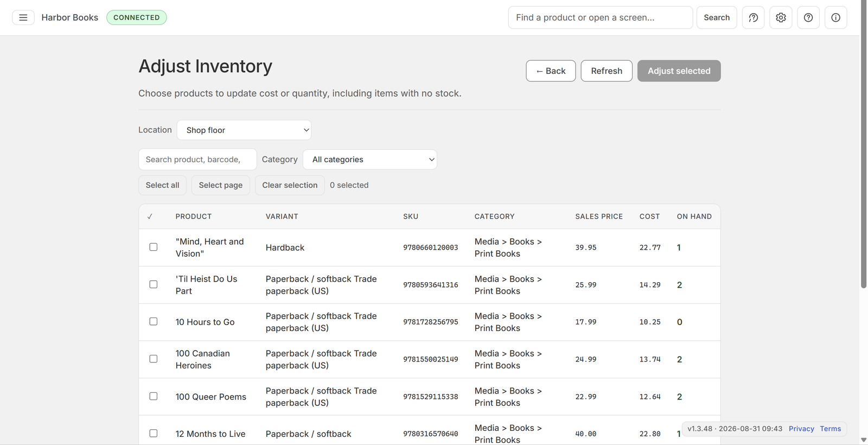This screenshot has height=445, width=868.
Task: Click the page vertical scrollbar thumb
Action: (x=864, y=144)
